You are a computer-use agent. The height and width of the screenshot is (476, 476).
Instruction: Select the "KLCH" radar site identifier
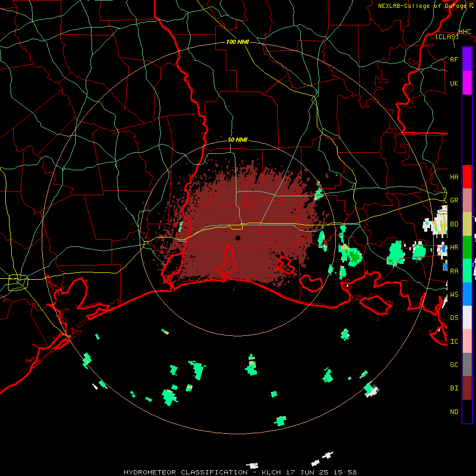pyautogui.click(x=270, y=472)
